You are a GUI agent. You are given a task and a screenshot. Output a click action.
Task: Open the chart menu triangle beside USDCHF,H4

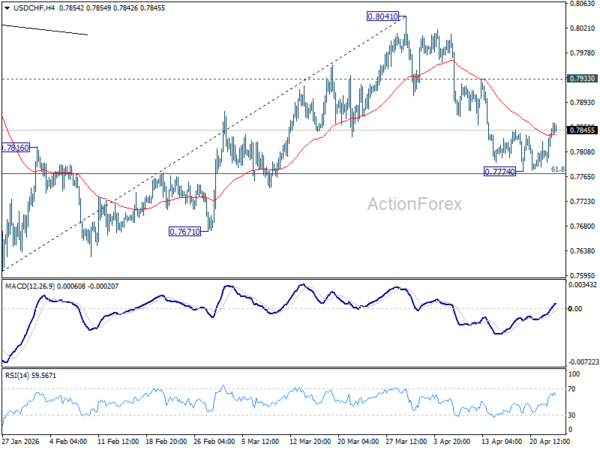pyautogui.click(x=7, y=8)
